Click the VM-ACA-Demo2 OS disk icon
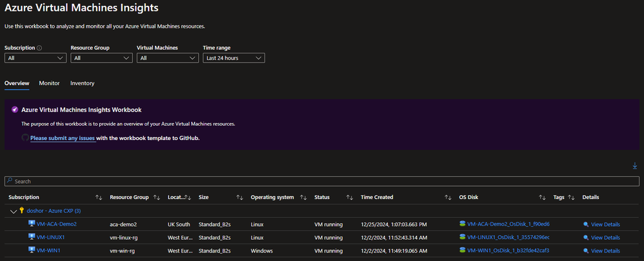The width and height of the screenshot is (644, 261). [x=462, y=224]
